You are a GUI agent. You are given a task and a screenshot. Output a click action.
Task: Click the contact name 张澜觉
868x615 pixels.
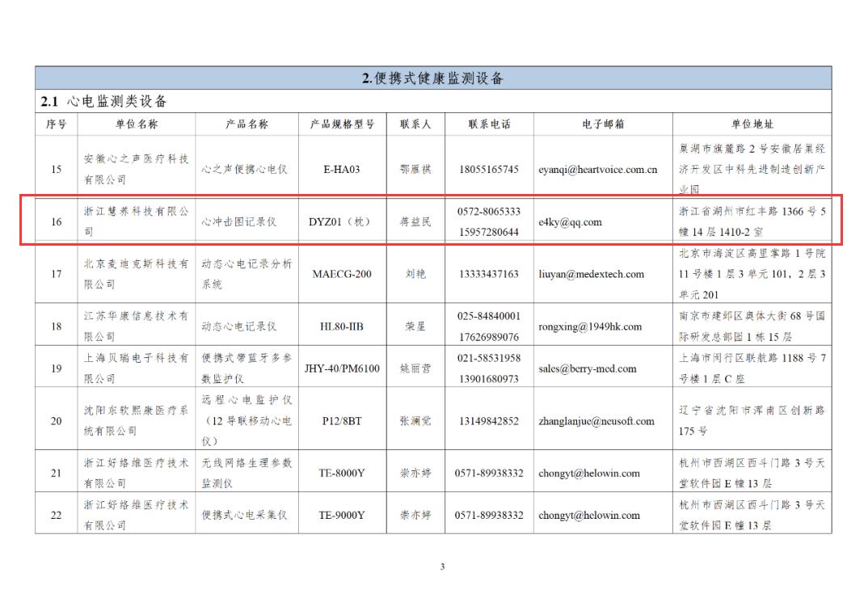pyautogui.click(x=415, y=421)
